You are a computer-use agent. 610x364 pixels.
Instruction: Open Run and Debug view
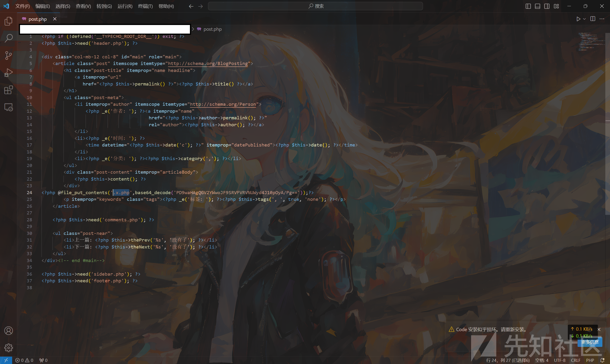click(x=9, y=73)
